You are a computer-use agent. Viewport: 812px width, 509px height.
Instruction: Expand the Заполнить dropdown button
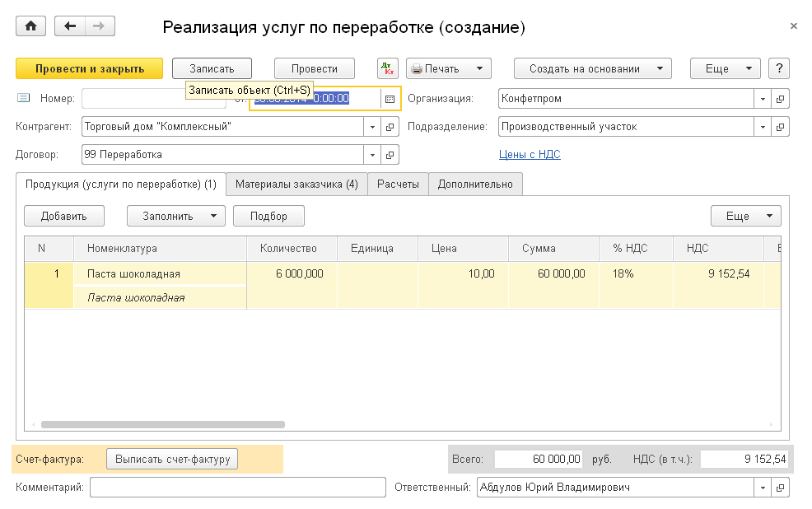tap(176, 216)
